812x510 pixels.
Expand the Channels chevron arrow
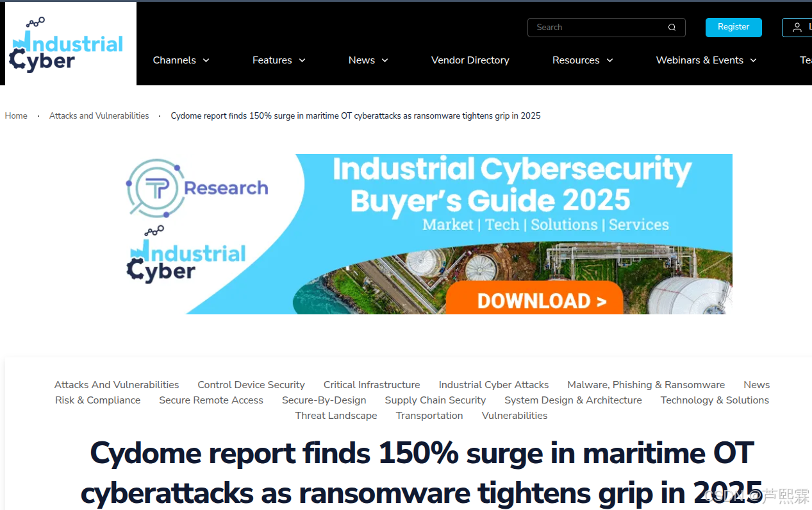[x=206, y=60]
